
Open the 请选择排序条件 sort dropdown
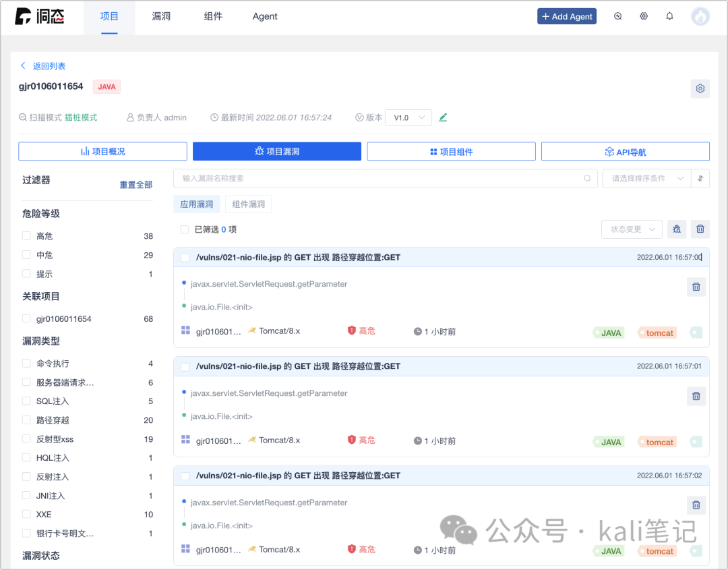pyautogui.click(x=646, y=178)
